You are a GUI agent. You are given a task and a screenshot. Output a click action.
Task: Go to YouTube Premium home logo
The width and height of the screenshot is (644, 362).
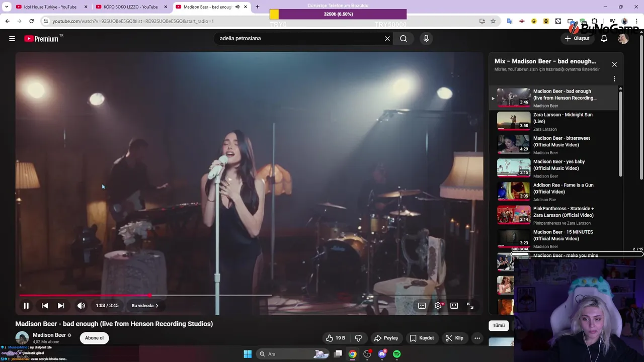point(42,38)
